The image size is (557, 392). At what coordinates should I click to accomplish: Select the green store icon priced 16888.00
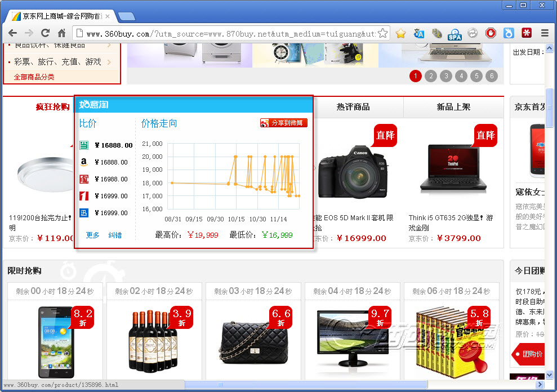coord(84,145)
